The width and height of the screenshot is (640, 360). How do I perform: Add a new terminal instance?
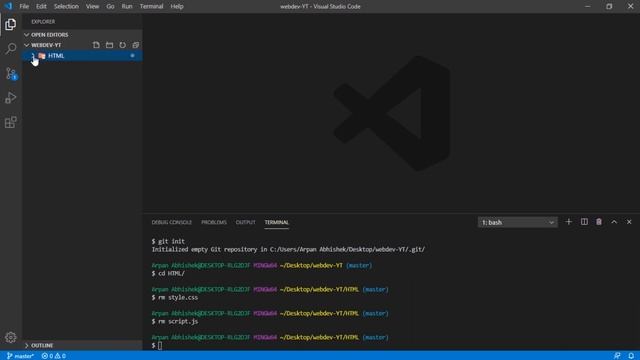(569, 222)
